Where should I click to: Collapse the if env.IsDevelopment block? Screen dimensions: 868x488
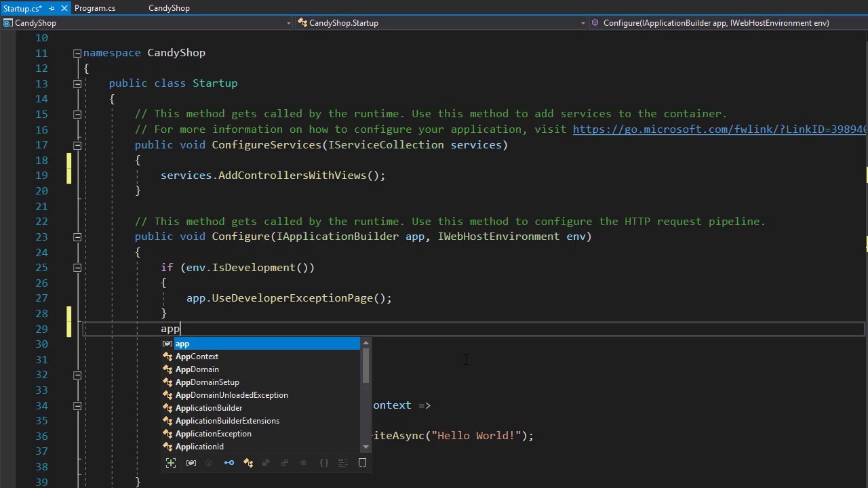[x=77, y=268]
